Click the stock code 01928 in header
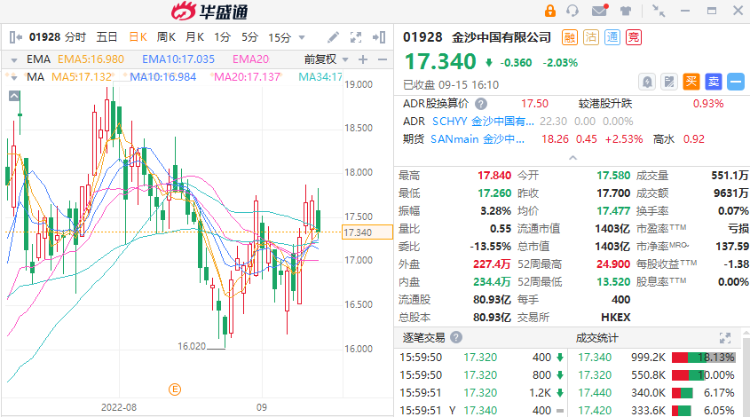 tap(423, 37)
